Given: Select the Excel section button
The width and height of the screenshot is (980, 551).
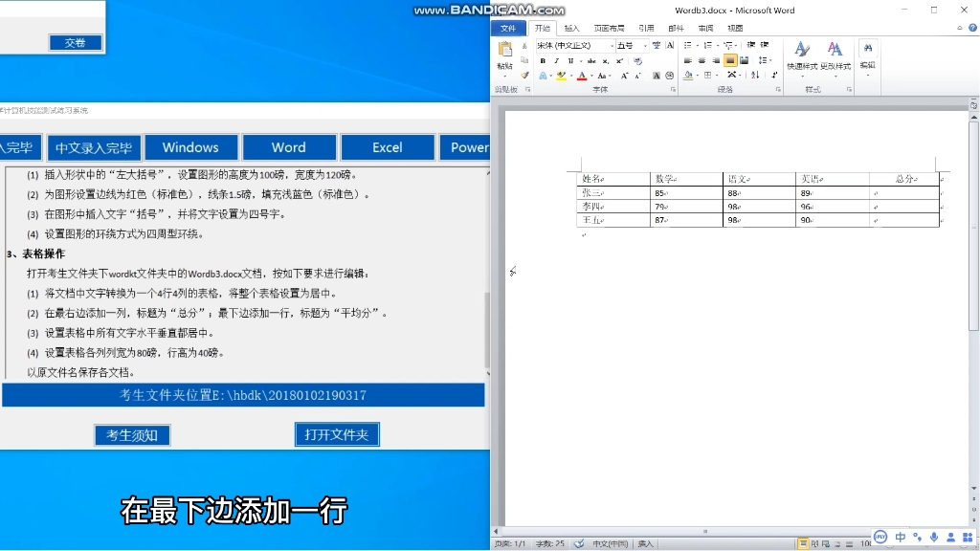Looking at the screenshot, I should click(387, 146).
